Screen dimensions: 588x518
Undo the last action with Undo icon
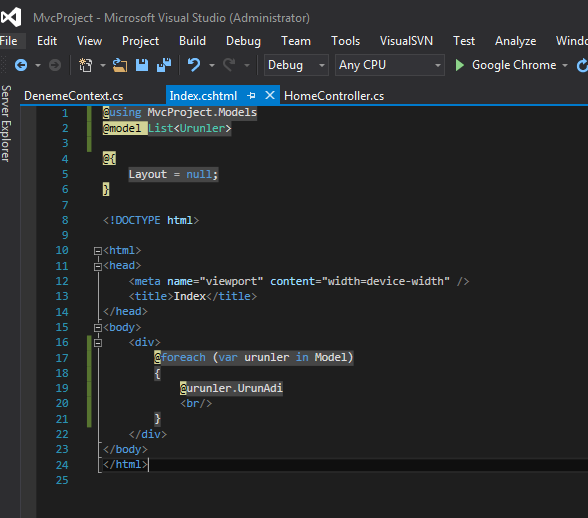[x=194, y=65]
